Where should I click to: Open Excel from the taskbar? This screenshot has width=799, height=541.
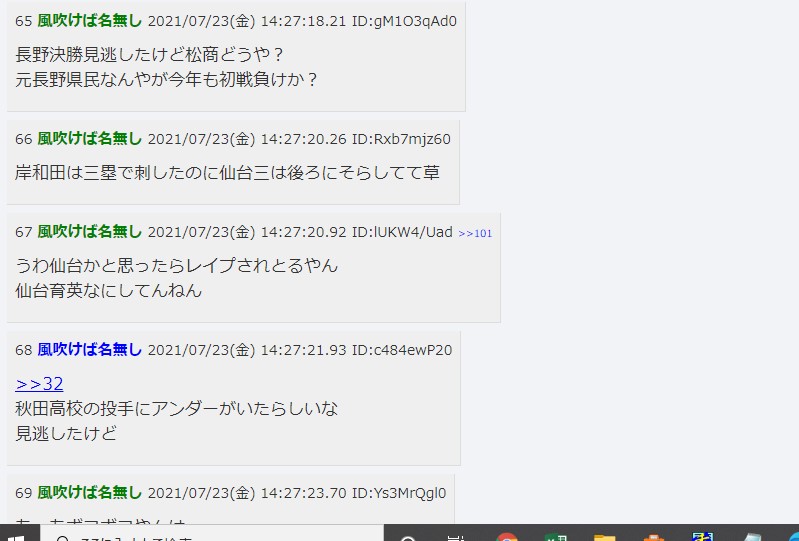(555, 537)
